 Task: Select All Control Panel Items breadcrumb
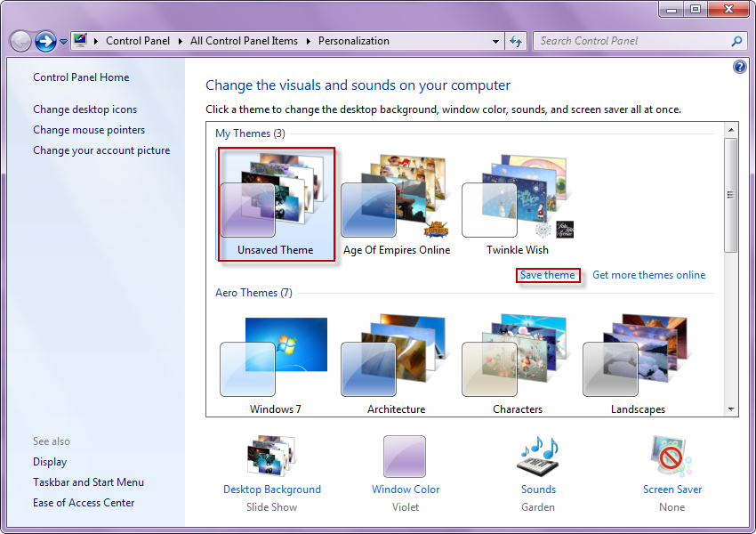point(244,41)
